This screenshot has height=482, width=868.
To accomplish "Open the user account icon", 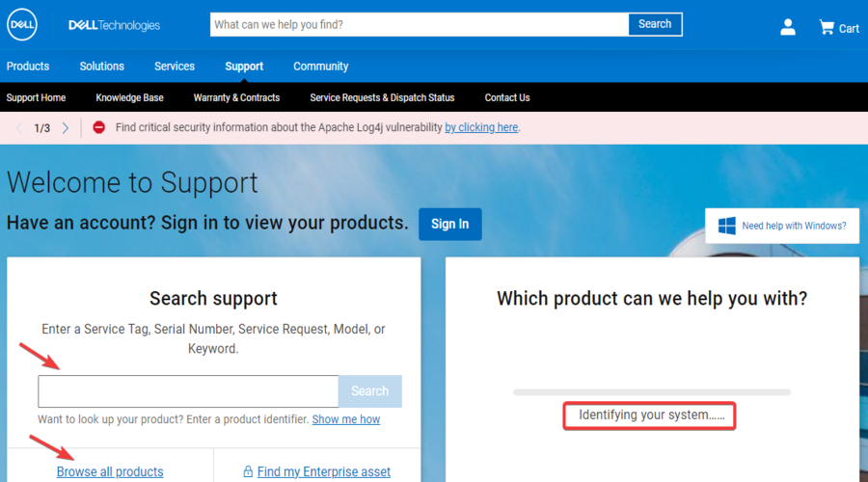I will click(788, 27).
